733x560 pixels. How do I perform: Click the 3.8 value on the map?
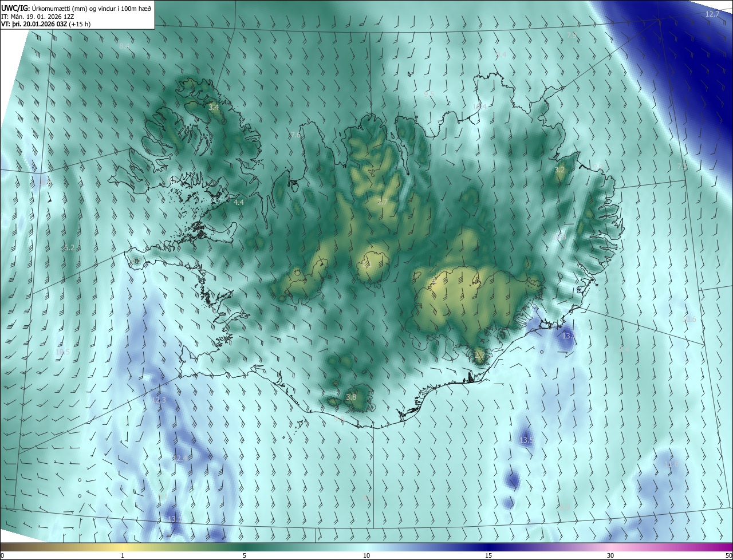(x=352, y=397)
